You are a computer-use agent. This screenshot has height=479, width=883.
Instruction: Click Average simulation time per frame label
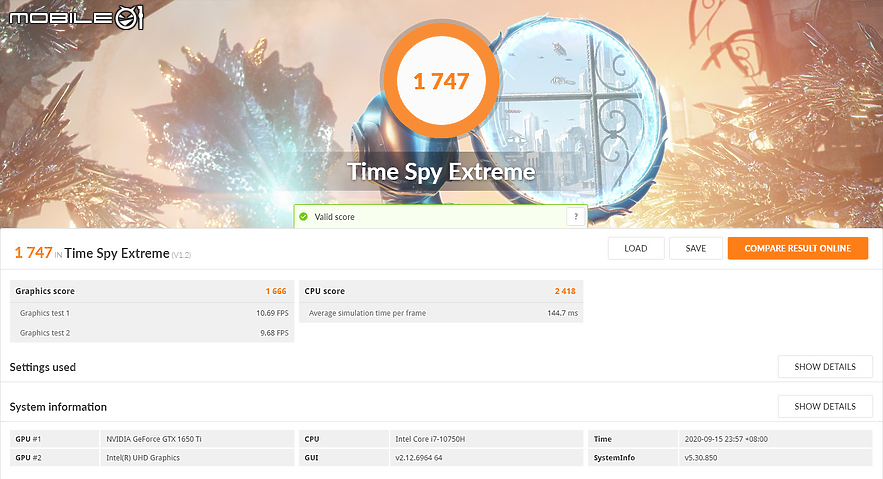367,313
